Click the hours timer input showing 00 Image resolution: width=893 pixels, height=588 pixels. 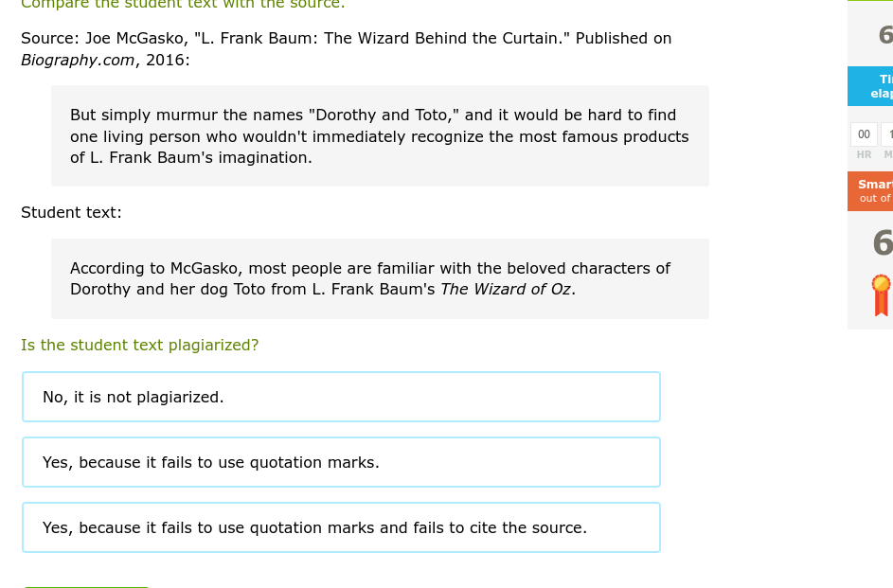click(x=864, y=134)
